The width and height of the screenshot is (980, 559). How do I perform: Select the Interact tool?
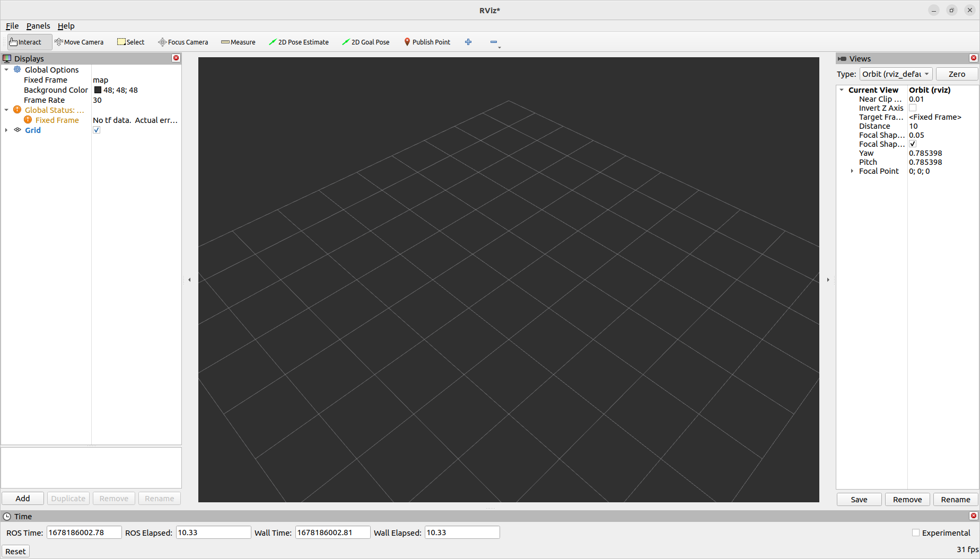tap(29, 42)
